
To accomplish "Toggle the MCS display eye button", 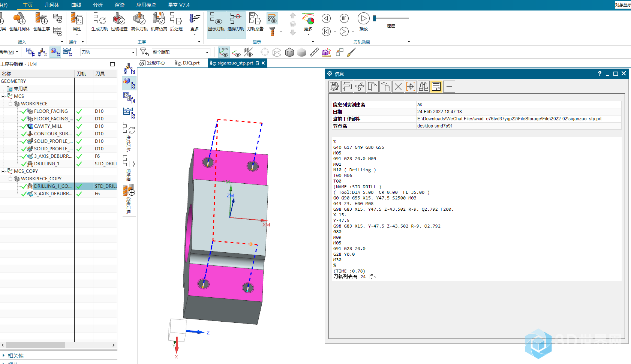I will (224, 52).
